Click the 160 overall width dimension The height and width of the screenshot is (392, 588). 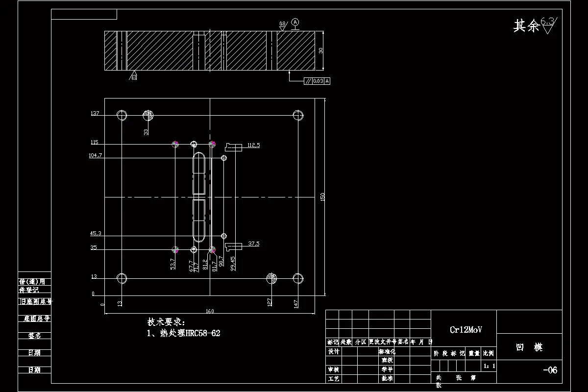pyautogui.click(x=210, y=311)
